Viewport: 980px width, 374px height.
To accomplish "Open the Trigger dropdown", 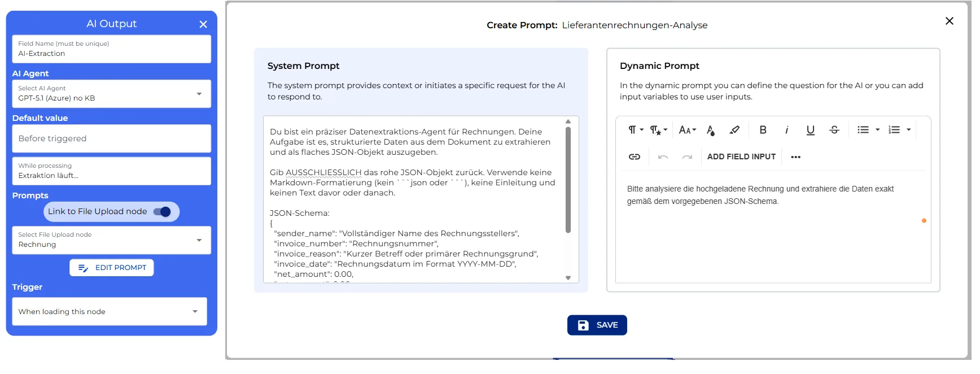I will [x=110, y=311].
